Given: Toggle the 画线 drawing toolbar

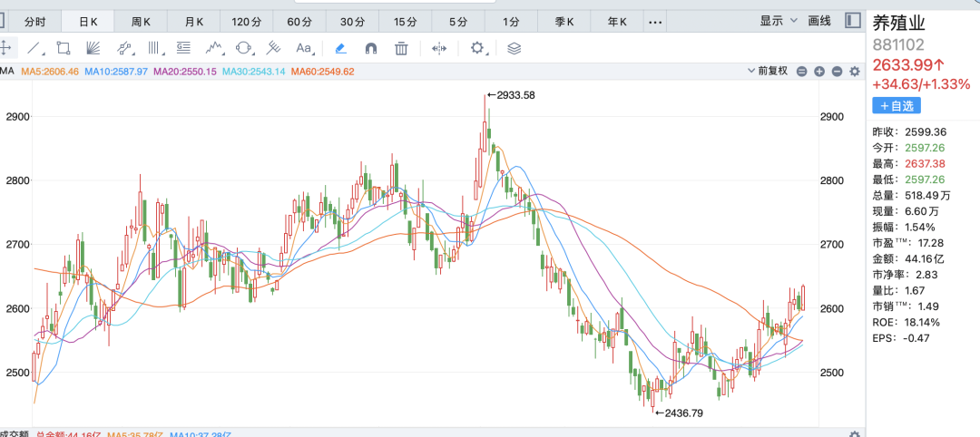Looking at the screenshot, I should tap(819, 20).
